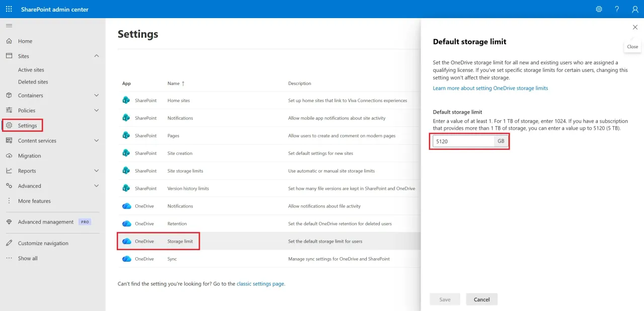Collapse the Sites section chevron
The width and height of the screenshot is (644, 311).
97,56
